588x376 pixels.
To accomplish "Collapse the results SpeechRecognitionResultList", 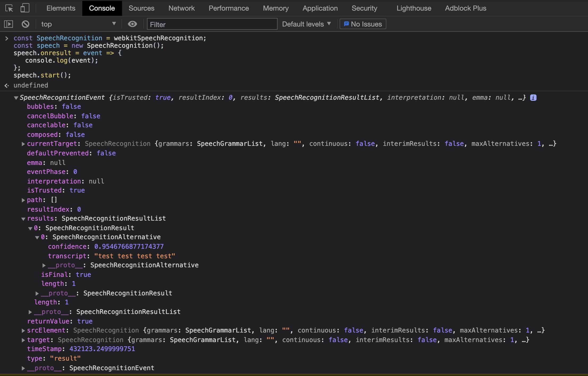I will [24, 218].
